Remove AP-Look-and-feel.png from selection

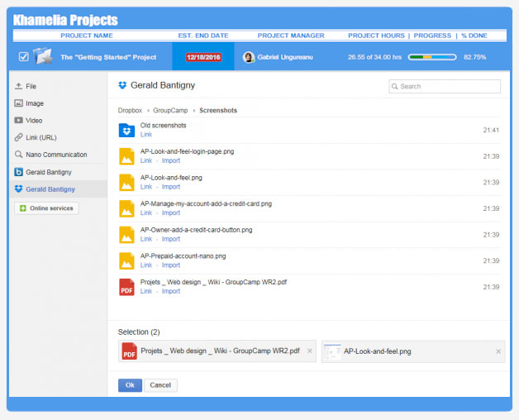pos(498,351)
